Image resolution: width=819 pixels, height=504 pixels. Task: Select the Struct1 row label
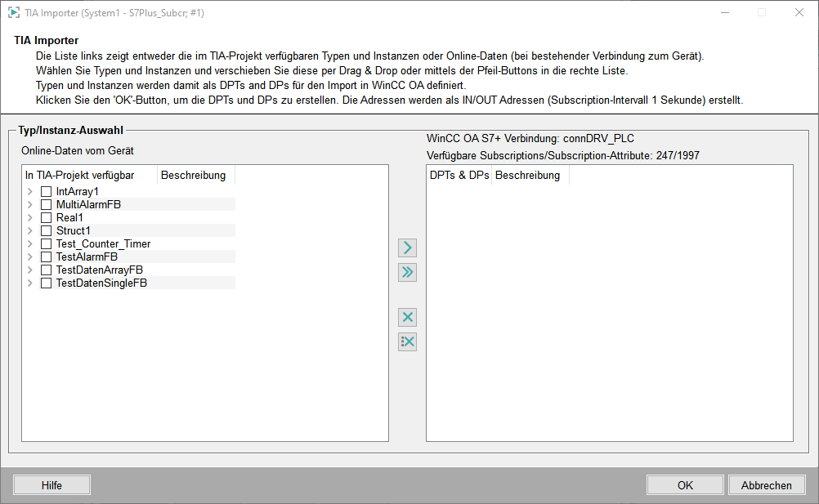pos(73,230)
